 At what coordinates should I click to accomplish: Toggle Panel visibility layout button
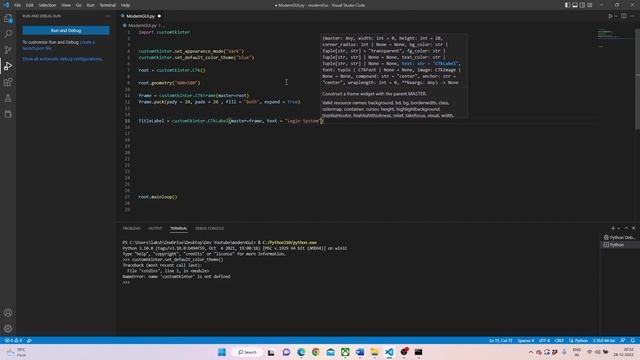(575, 5)
